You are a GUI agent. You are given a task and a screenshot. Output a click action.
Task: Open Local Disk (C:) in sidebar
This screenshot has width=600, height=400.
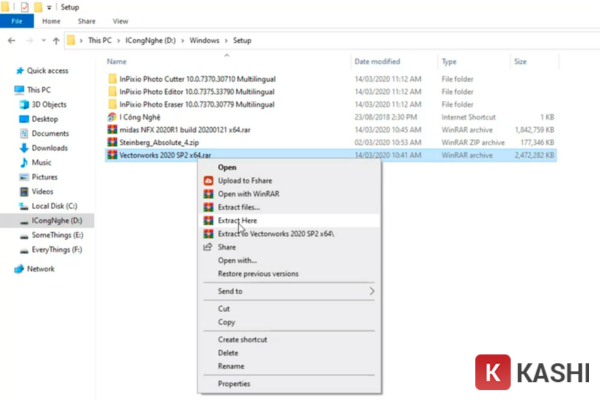(x=54, y=206)
